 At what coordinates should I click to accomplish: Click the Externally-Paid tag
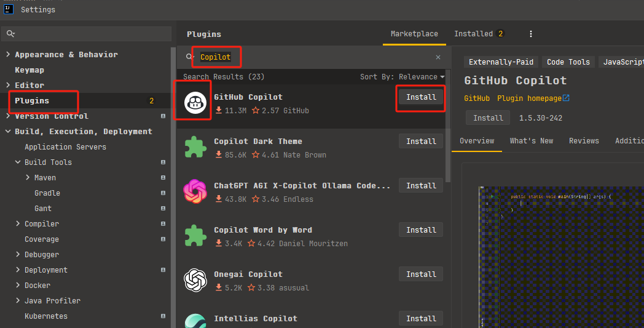(x=501, y=62)
